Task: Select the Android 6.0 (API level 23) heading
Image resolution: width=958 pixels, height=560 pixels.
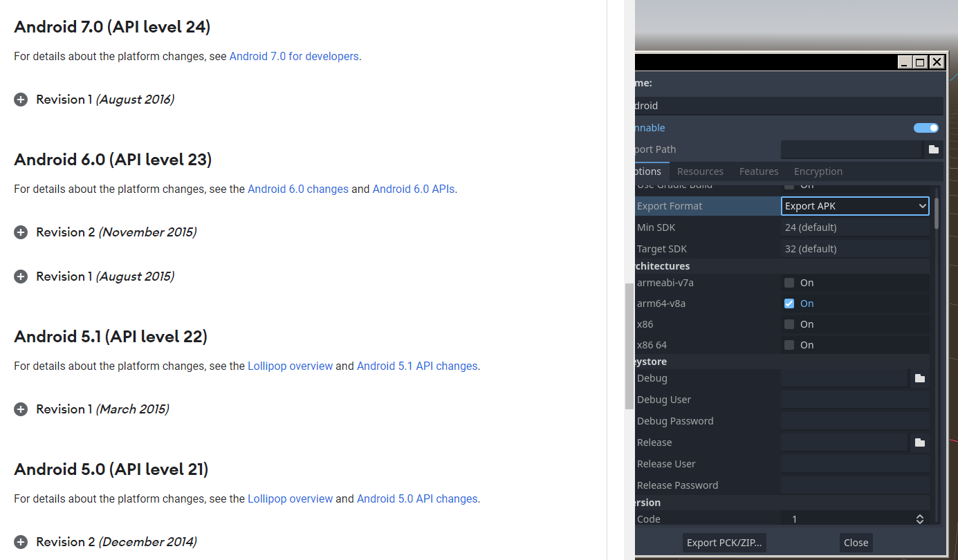Action: click(x=113, y=160)
